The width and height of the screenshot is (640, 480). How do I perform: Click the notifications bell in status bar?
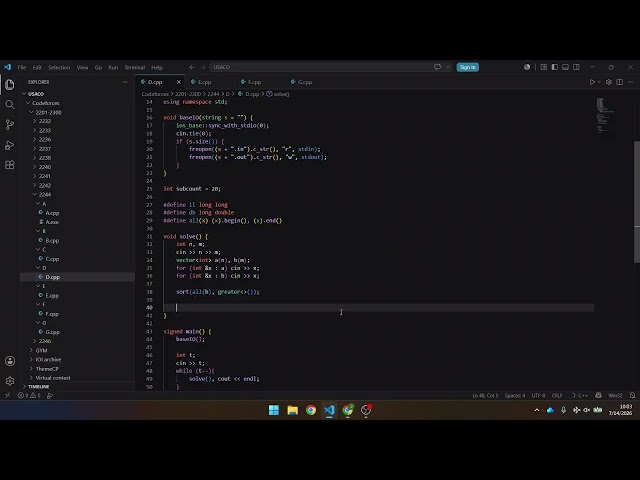coord(632,396)
